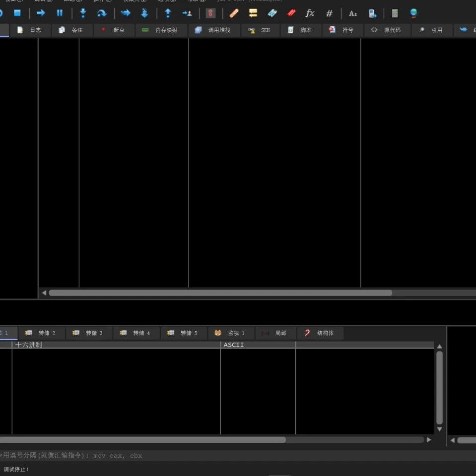Click the Trace Into icon
This screenshot has width=476, height=476.
tap(126, 13)
